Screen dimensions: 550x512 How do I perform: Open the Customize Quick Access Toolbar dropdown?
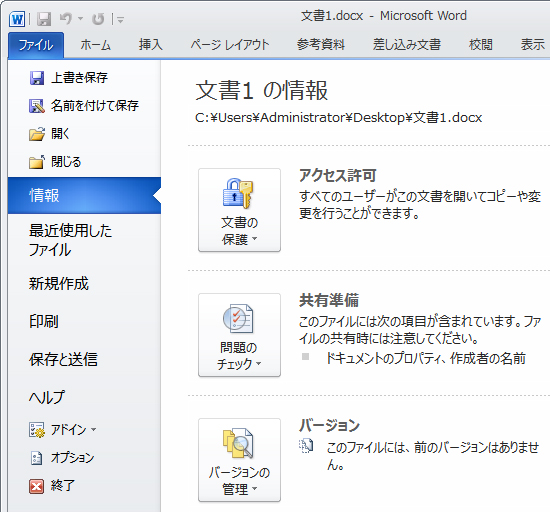[x=120, y=20]
